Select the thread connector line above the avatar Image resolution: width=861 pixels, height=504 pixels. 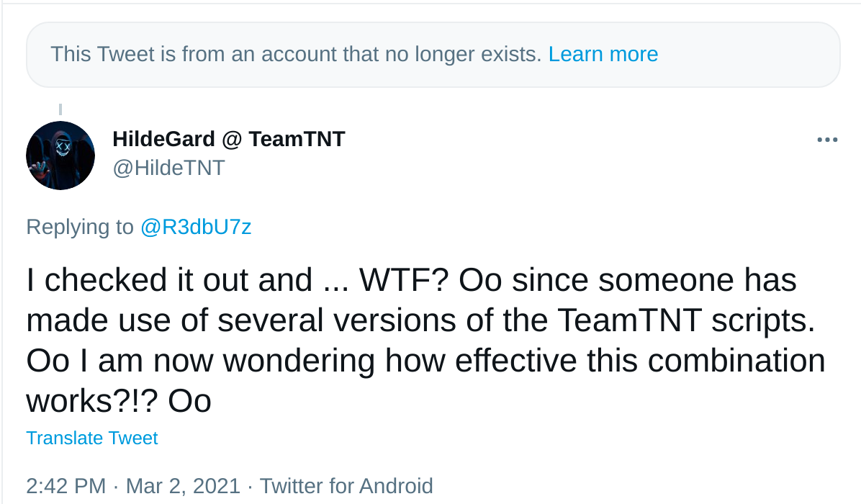(60, 110)
